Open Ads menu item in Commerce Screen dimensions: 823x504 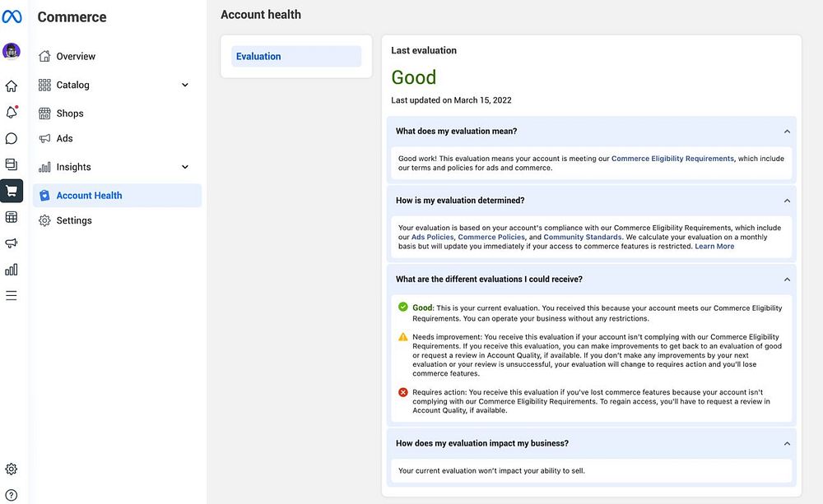pyautogui.click(x=117, y=138)
